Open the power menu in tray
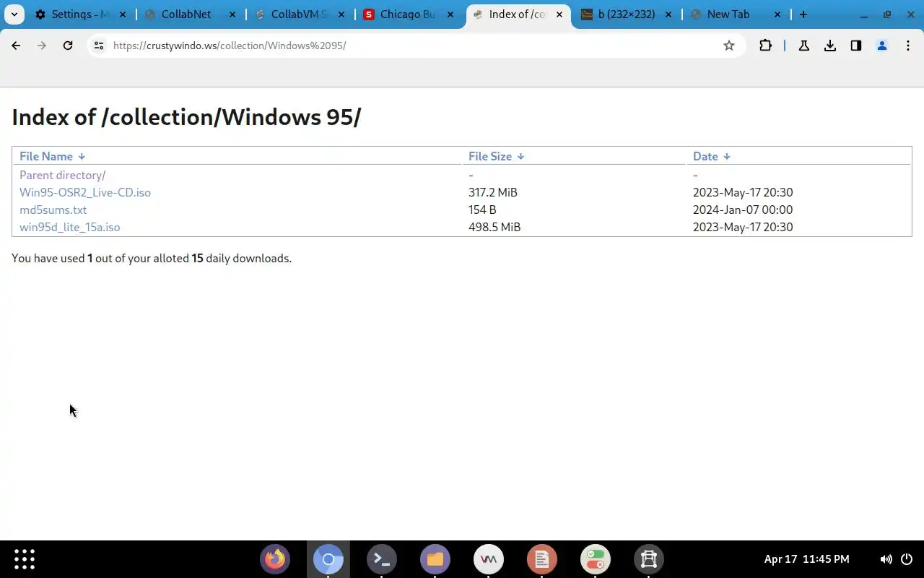The height and width of the screenshot is (578, 924). [x=907, y=559]
